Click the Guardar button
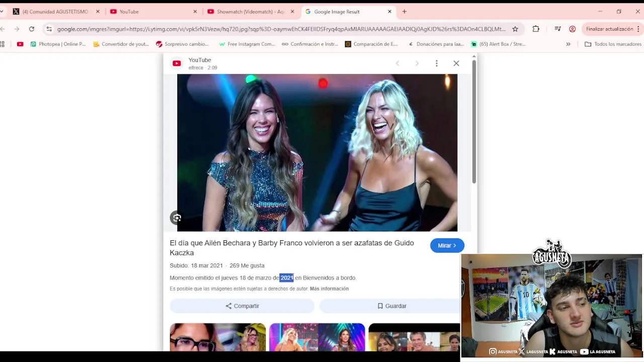This screenshot has height=362, width=644. [x=392, y=306]
